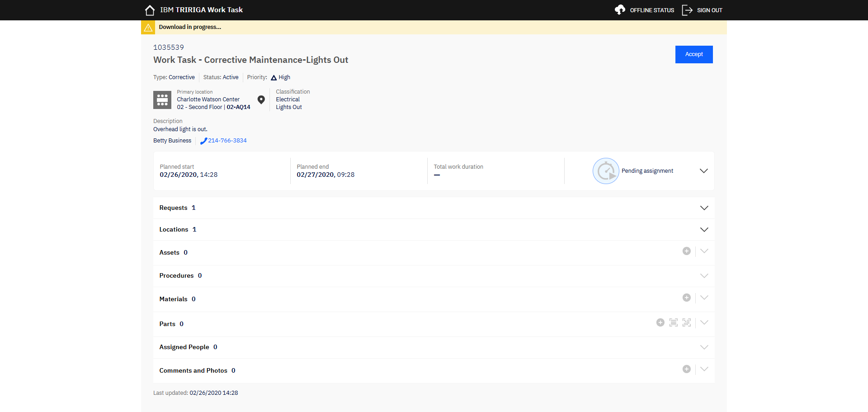Click the phone call icon

(x=203, y=141)
